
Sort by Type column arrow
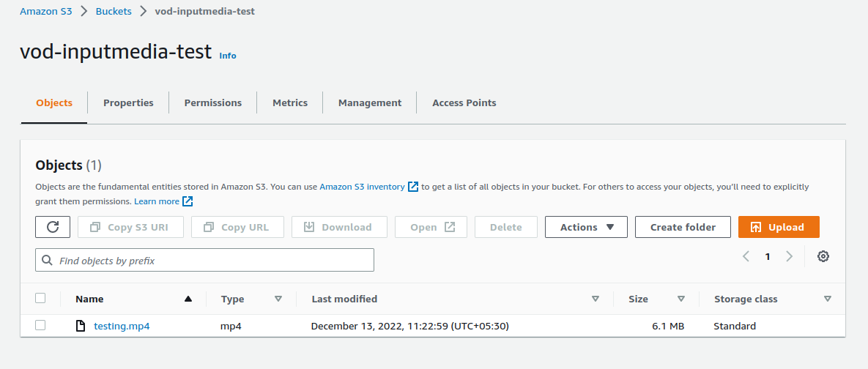(278, 299)
